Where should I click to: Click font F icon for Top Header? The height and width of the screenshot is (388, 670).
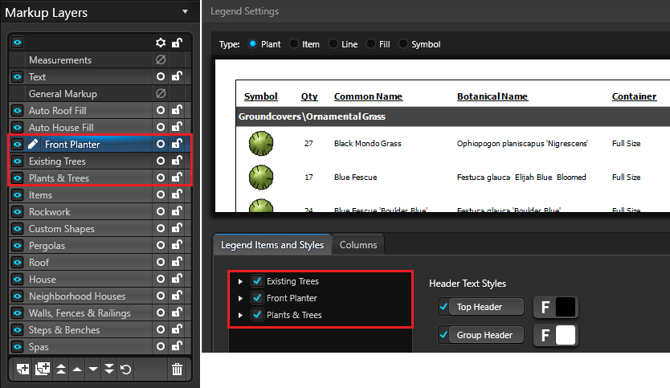coord(545,307)
